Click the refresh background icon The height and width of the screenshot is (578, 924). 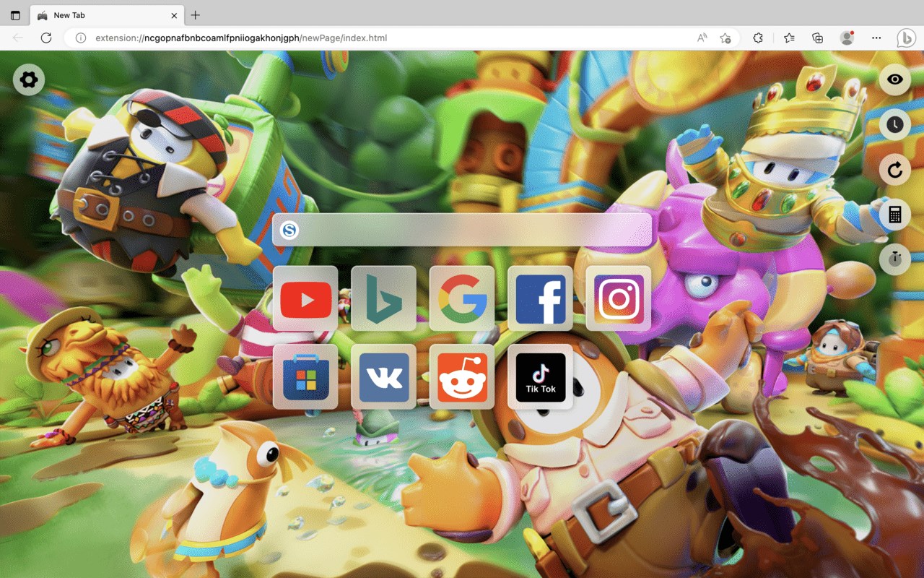pyautogui.click(x=894, y=170)
